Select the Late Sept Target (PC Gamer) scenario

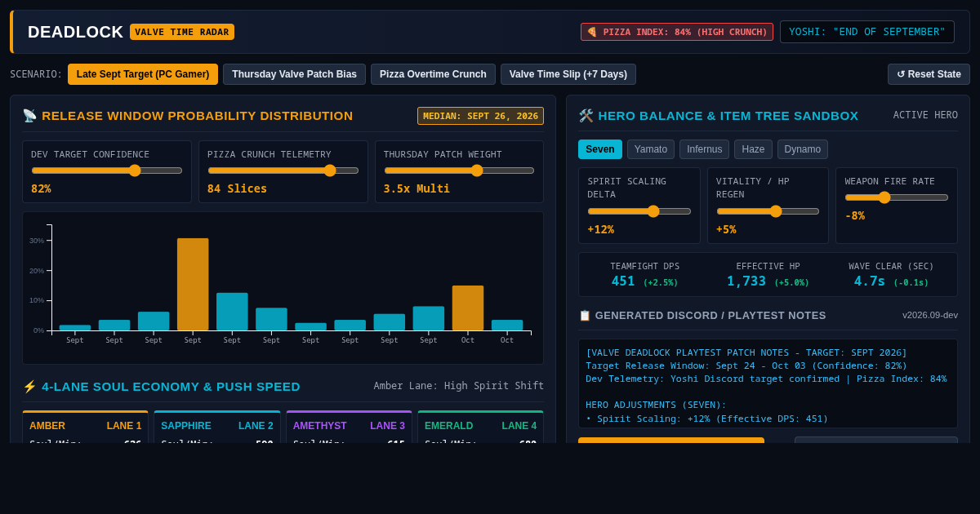pos(143,74)
